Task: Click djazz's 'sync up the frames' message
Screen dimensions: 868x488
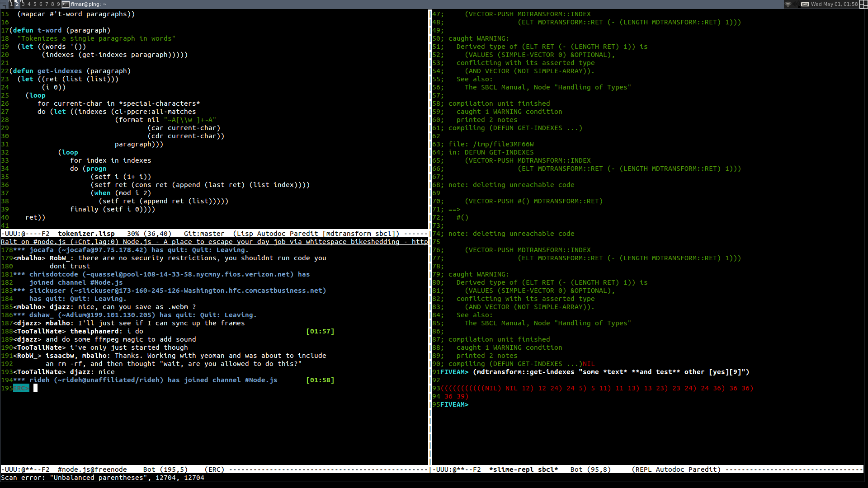Action: click(x=129, y=323)
